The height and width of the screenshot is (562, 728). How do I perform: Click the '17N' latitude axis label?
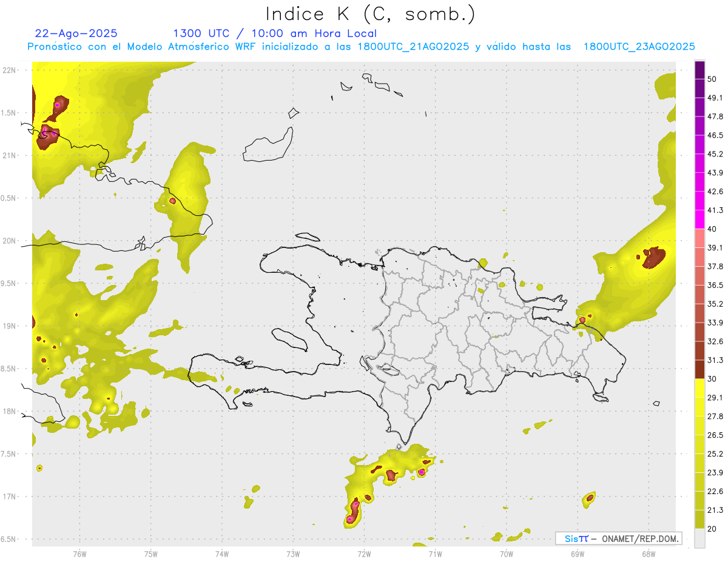tap(8, 497)
